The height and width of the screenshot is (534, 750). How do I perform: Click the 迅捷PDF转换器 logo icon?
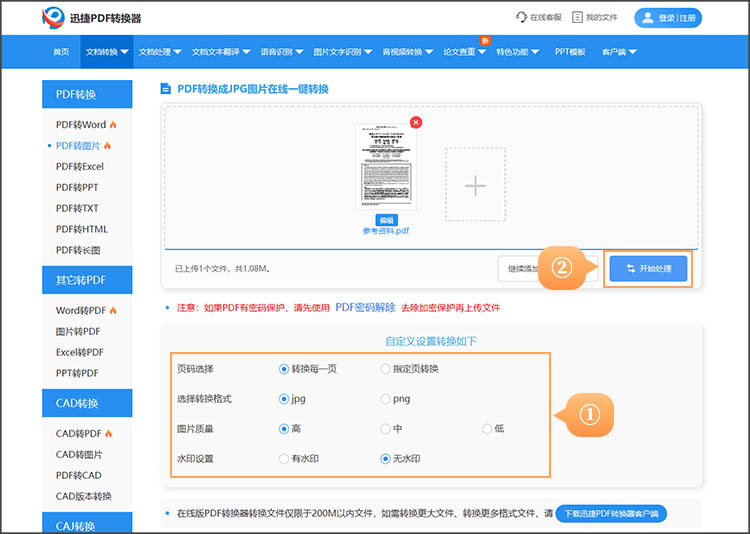53,18
